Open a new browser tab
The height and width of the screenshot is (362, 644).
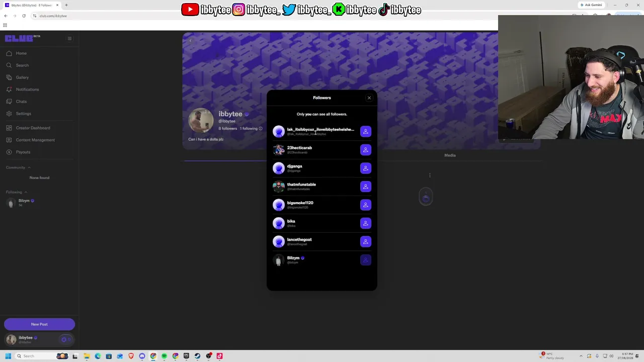coord(66,5)
